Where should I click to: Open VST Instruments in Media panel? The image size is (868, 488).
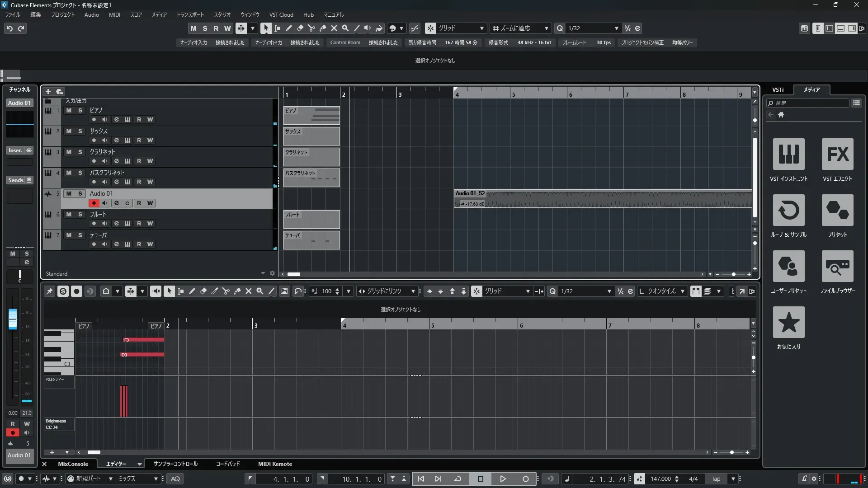click(788, 155)
